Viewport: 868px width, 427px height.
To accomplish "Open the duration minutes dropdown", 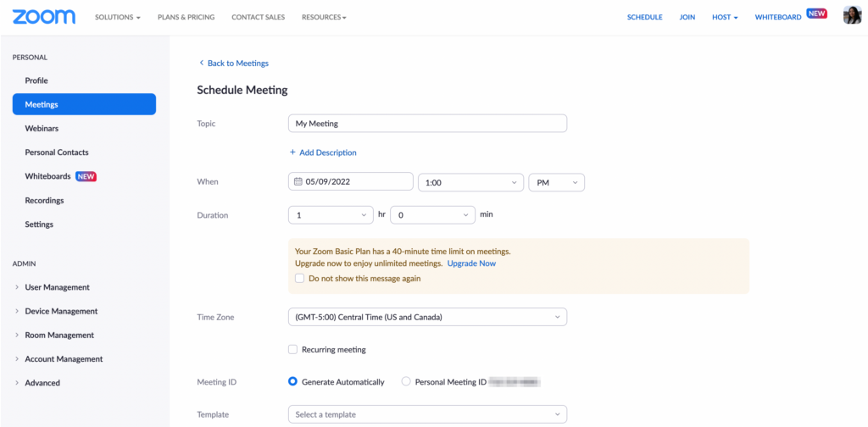I will 433,214.
